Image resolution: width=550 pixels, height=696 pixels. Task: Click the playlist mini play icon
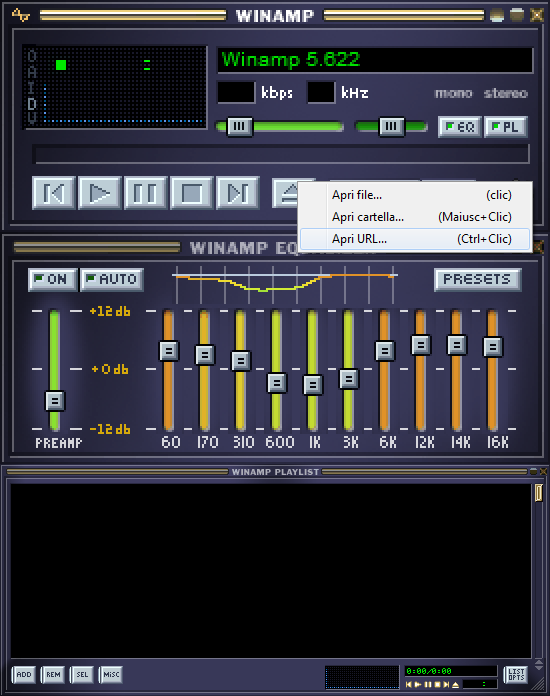click(x=418, y=684)
